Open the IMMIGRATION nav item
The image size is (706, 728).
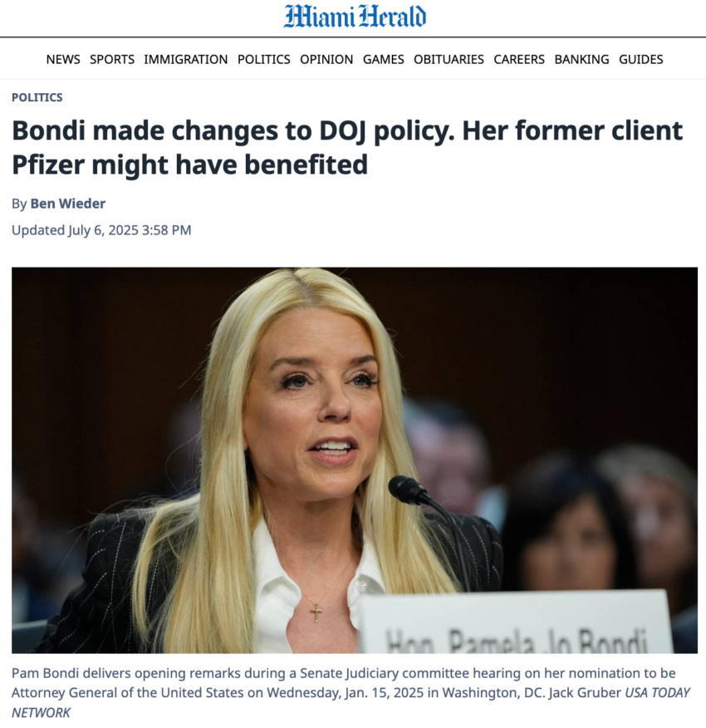pyautogui.click(x=186, y=60)
